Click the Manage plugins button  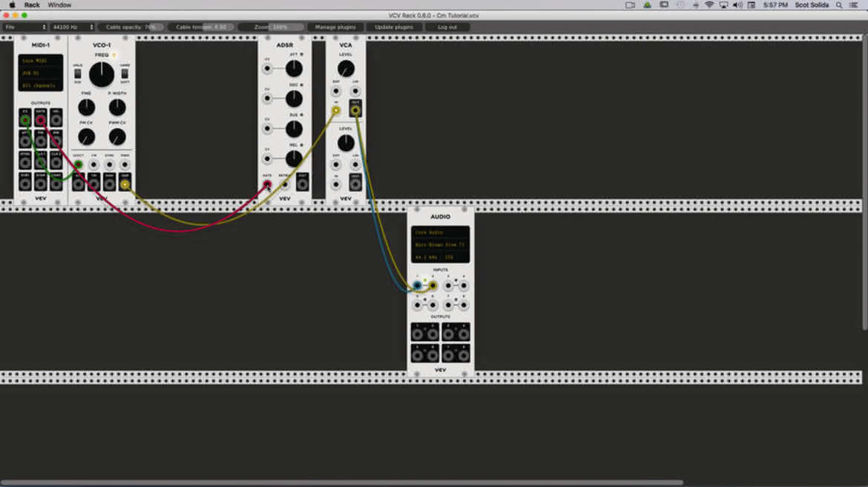click(x=335, y=27)
